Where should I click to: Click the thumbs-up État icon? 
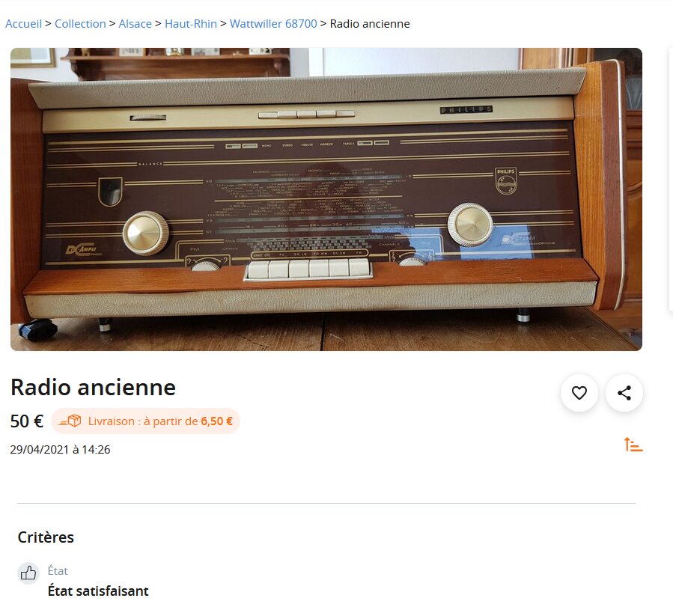[28, 573]
